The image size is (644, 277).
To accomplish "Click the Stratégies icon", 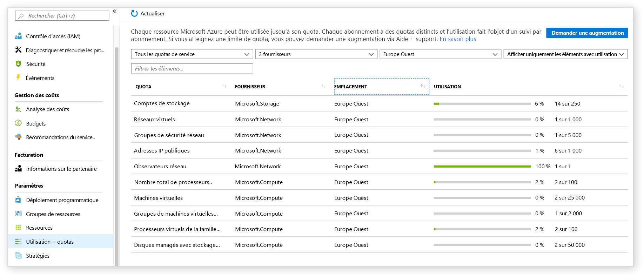I will 18,255.
